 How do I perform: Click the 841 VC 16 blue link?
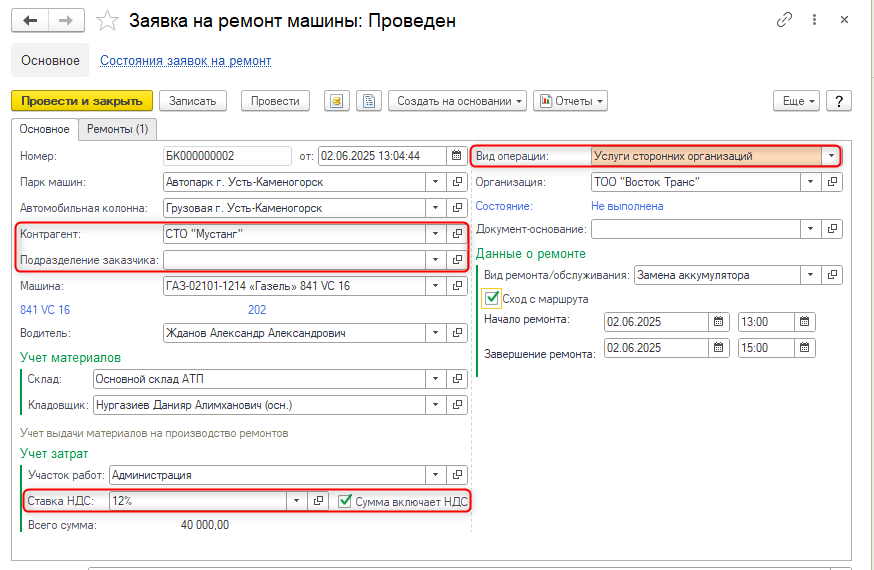(x=45, y=310)
